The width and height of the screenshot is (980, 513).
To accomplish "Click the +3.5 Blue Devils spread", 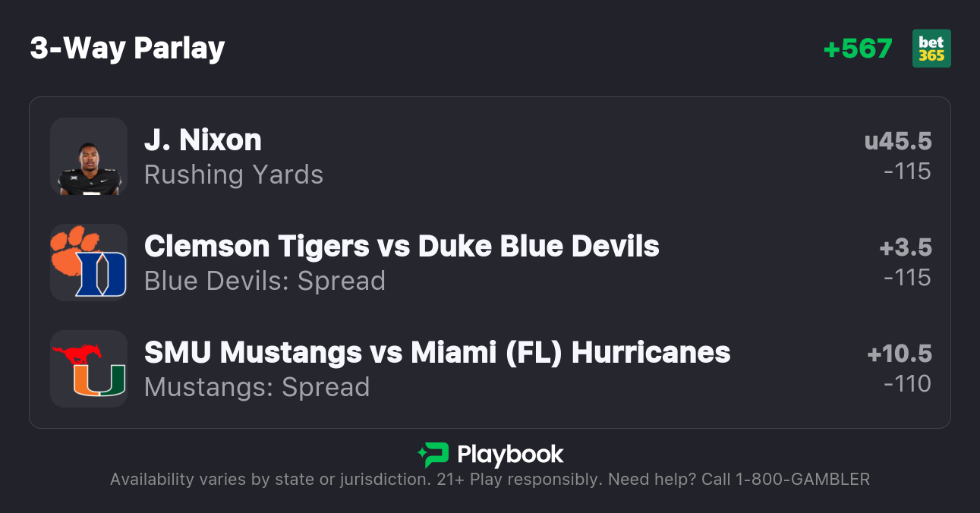I will pos(905,247).
